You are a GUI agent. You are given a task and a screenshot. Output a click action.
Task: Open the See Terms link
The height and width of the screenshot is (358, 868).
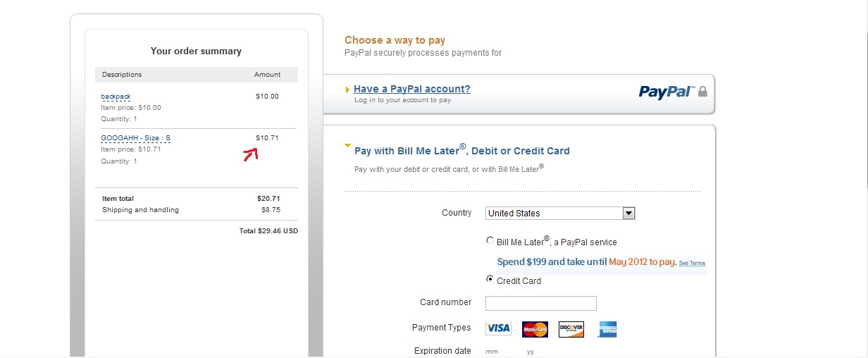[692, 263]
